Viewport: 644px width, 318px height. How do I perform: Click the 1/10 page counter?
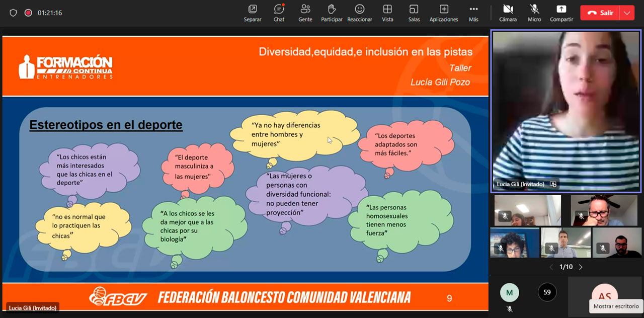pos(566,267)
